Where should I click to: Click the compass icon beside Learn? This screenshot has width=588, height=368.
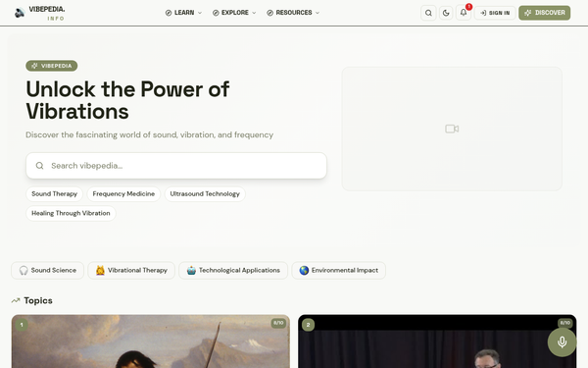coord(169,13)
